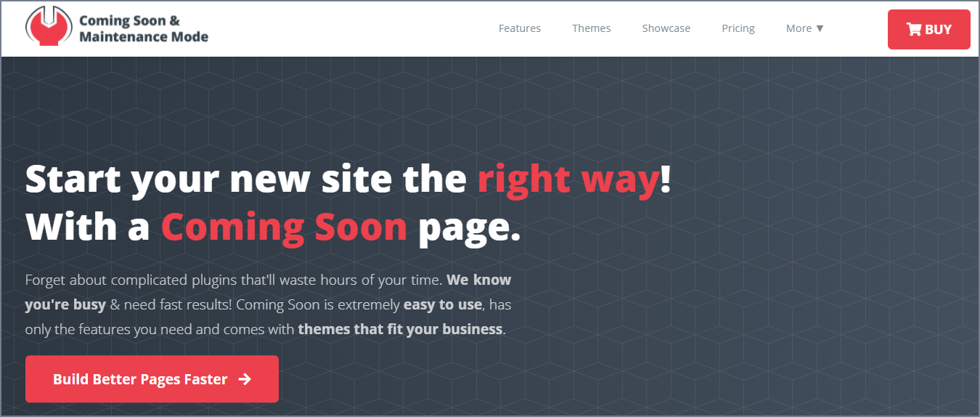This screenshot has width=980, height=417.
Task: Click the bold "We know" text
Action: (478, 280)
